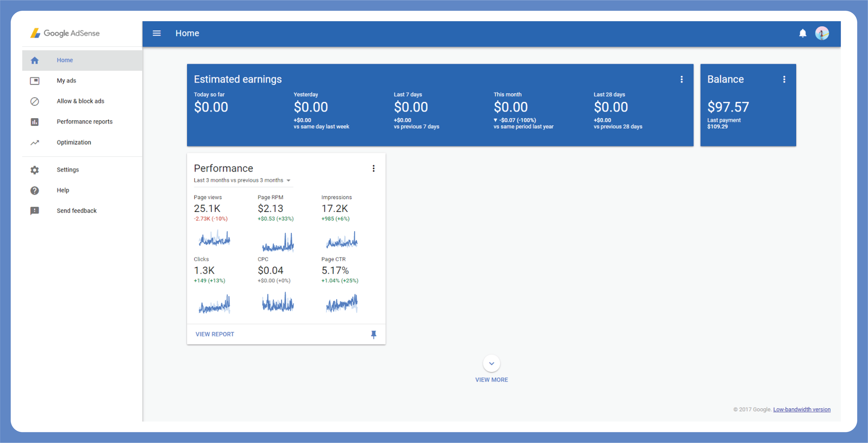
Task: Open Estimated earnings card options menu
Action: click(682, 79)
